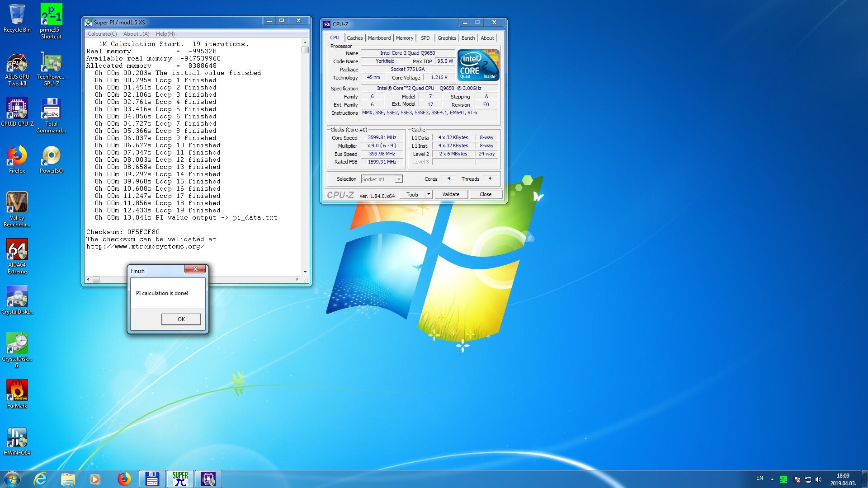The image size is (868, 488).
Task: Open ASUS GPU TweakII icon
Action: pyautogui.click(x=17, y=69)
